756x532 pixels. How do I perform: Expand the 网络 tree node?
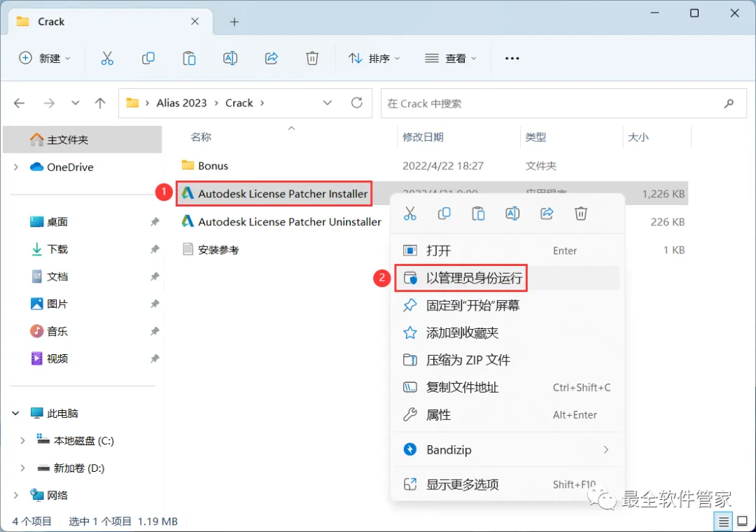[16, 496]
